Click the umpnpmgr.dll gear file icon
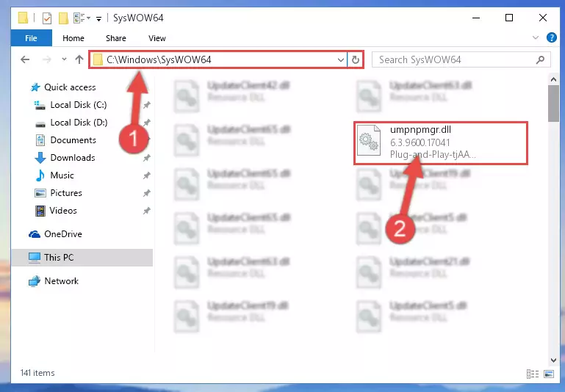 pos(369,140)
